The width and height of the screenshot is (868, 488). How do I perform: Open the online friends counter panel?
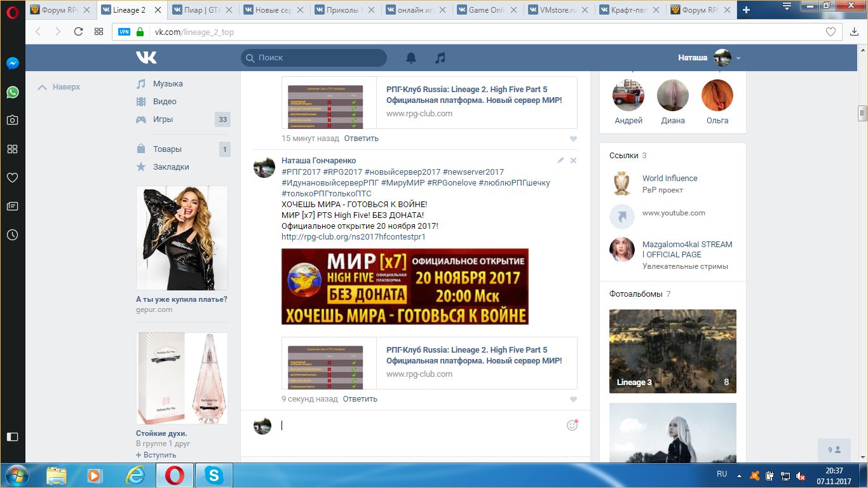point(834,450)
